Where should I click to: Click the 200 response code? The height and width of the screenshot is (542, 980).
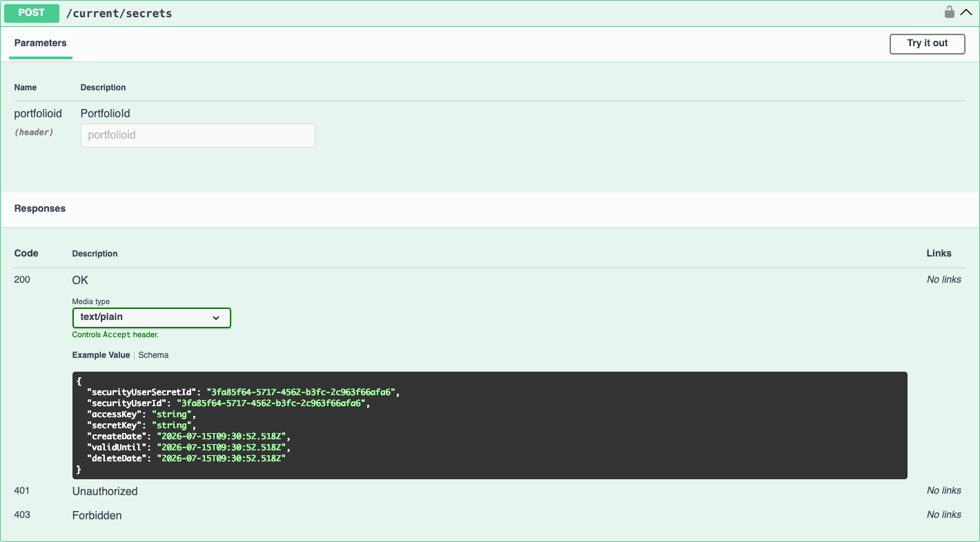point(22,280)
